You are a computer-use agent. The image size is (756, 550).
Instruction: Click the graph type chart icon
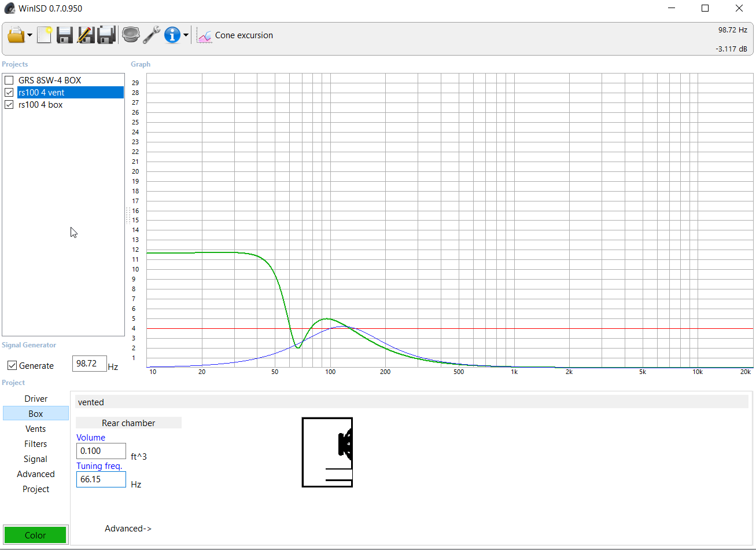tap(204, 35)
